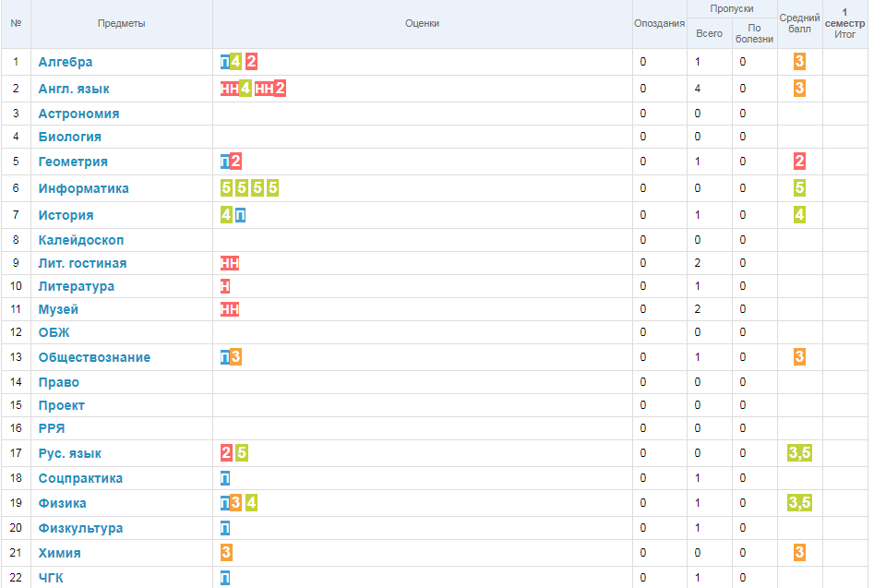Click the Средний балл column header
The image size is (874, 588).
[799, 24]
